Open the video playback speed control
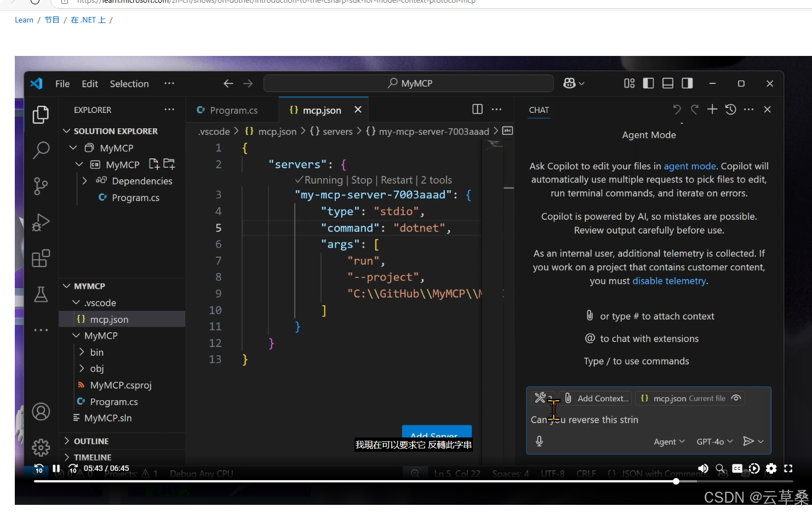 754,468
